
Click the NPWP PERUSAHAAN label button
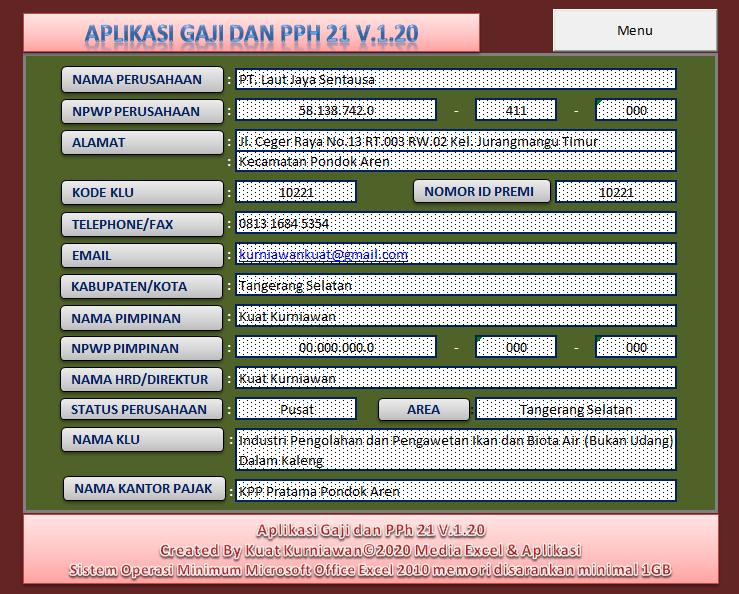coord(142,111)
